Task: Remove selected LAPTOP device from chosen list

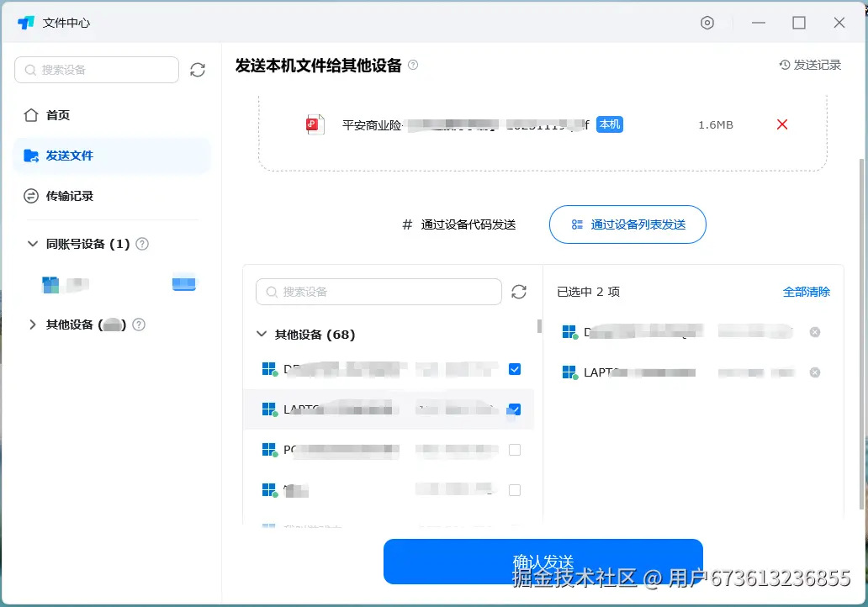Action: (x=815, y=372)
